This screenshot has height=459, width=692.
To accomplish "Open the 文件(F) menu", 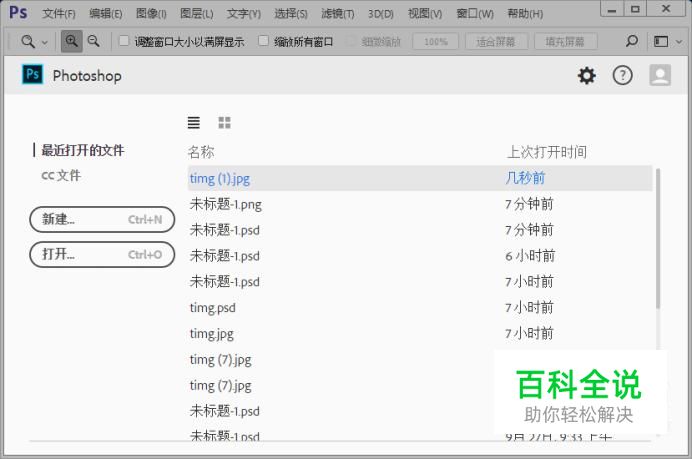I will tap(59, 14).
